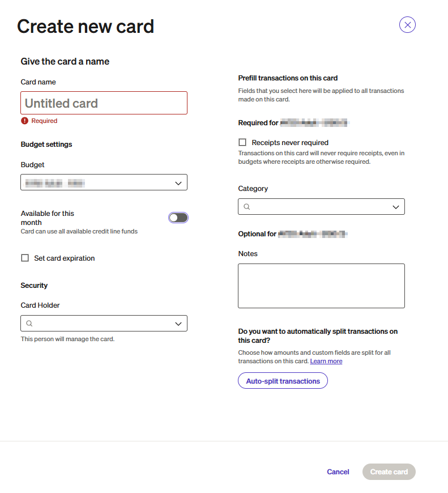Close the Create new card dialog
Screen dimensions: 448x493
point(407,25)
